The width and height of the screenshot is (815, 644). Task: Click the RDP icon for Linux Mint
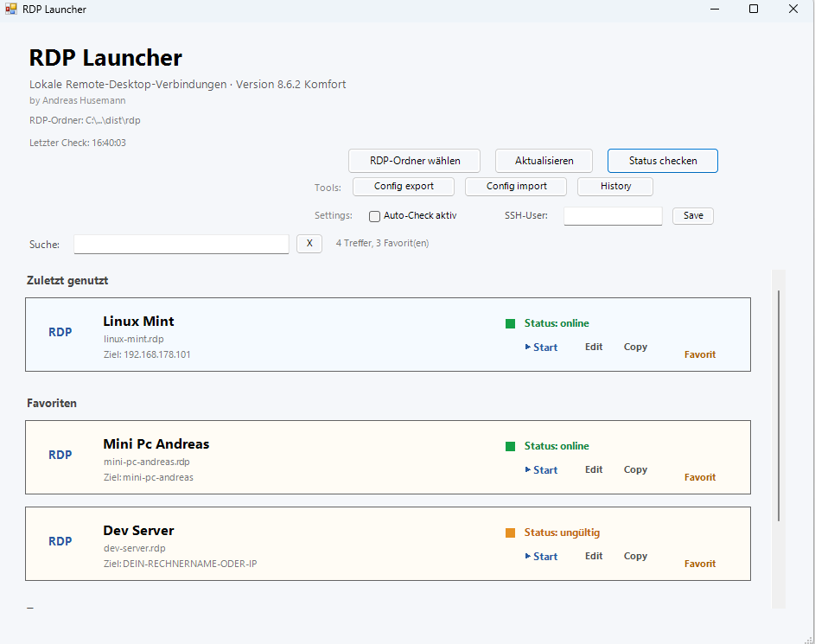point(60,332)
